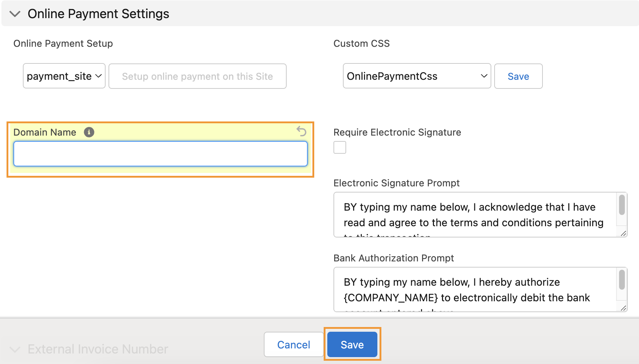Click Save next to Custom CSS

tap(518, 76)
